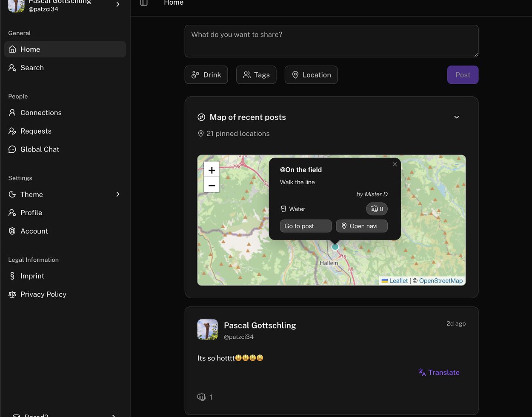This screenshot has width=532, height=417.
Task: Open the user account menu chevron
Action: 118,4
